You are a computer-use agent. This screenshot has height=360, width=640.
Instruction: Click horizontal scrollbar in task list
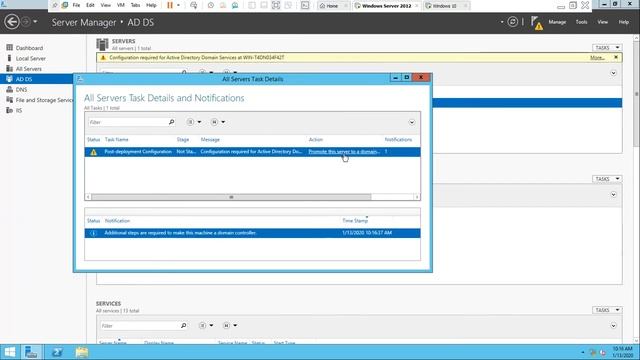(x=231, y=197)
